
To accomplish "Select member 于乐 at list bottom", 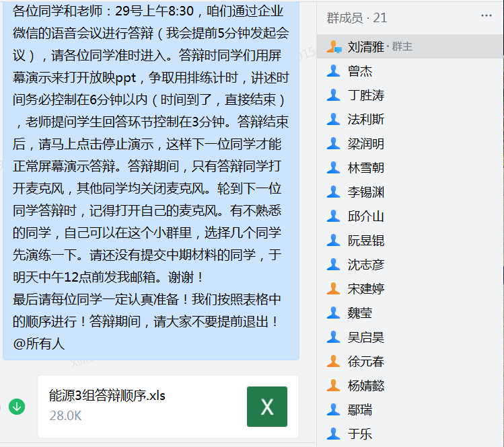I will [x=360, y=434].
